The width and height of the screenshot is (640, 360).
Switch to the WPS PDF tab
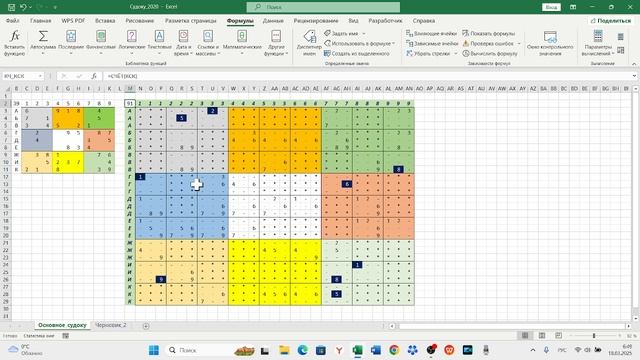pos(73,20)
